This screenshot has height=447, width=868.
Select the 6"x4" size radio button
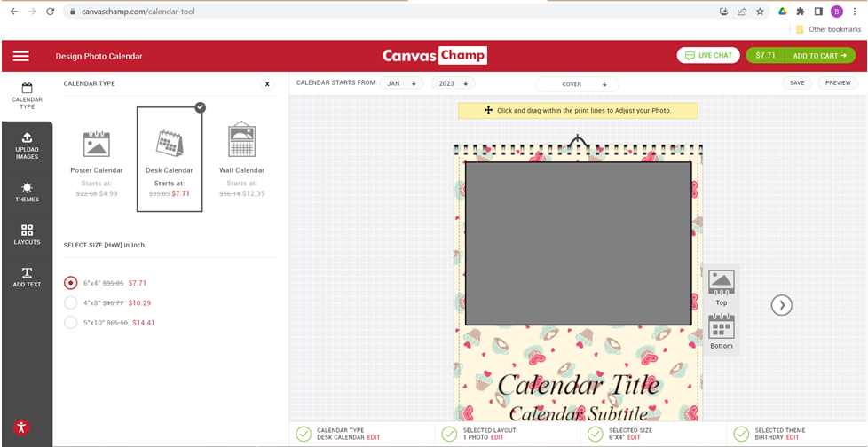70,283
